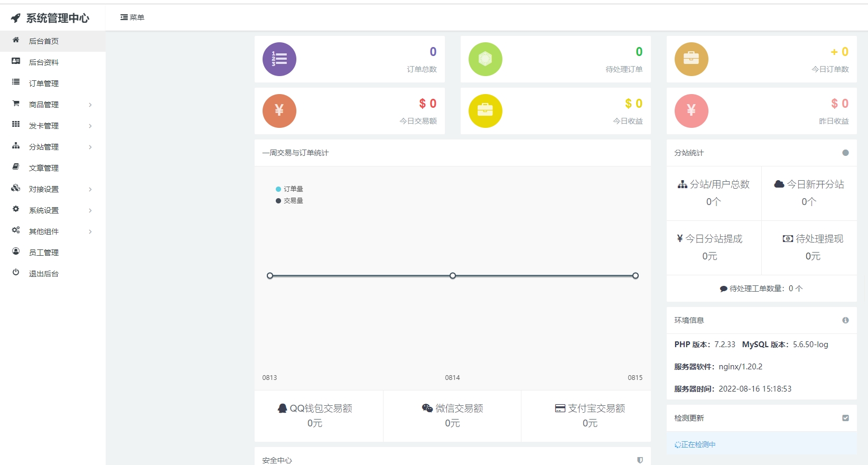Screen dimensions: 868x465
Task: Click the book icon beside 文章管理
Action: [16, 167]
